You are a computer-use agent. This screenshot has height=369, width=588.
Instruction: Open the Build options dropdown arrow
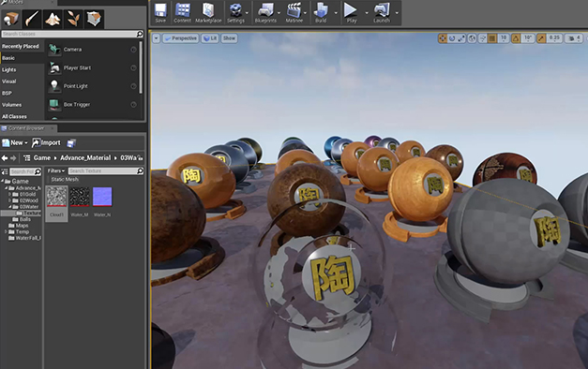pyautogui.click(x=336, y=13)
